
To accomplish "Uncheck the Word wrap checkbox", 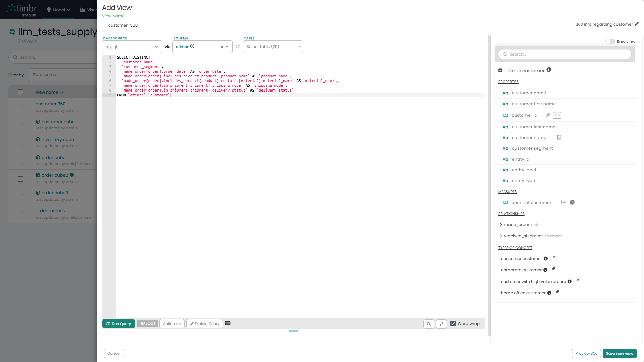I will pyautogui.click(x=453, y=324).
